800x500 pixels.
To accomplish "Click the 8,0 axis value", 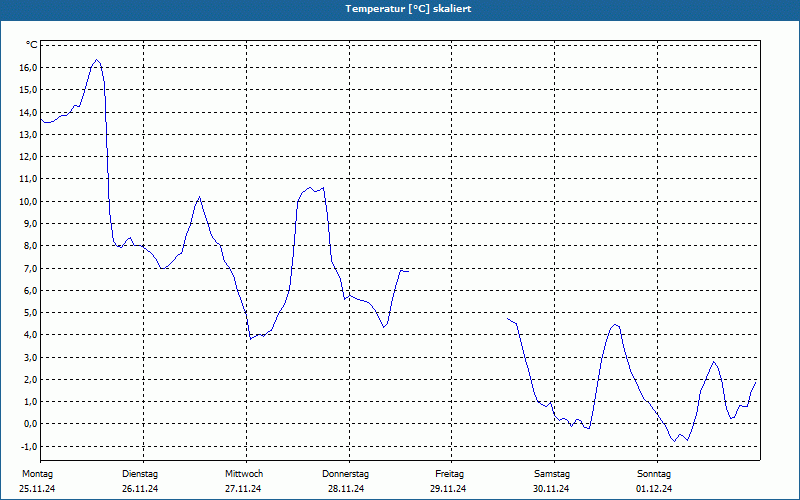I will pos(30,246).
